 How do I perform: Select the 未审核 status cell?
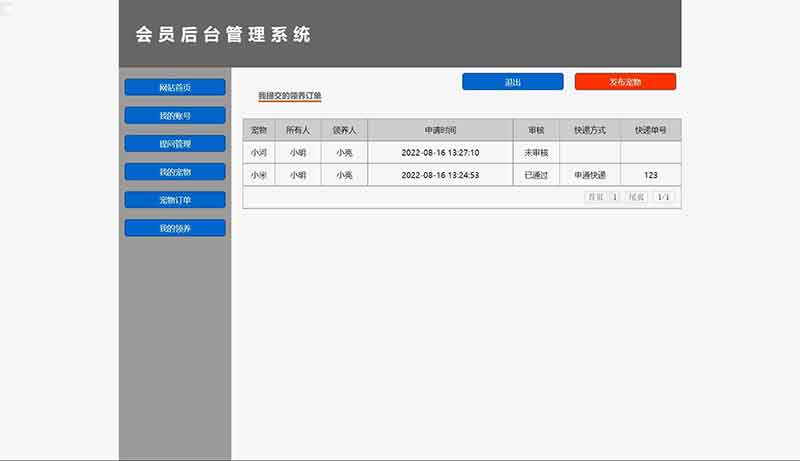[536, 153]
